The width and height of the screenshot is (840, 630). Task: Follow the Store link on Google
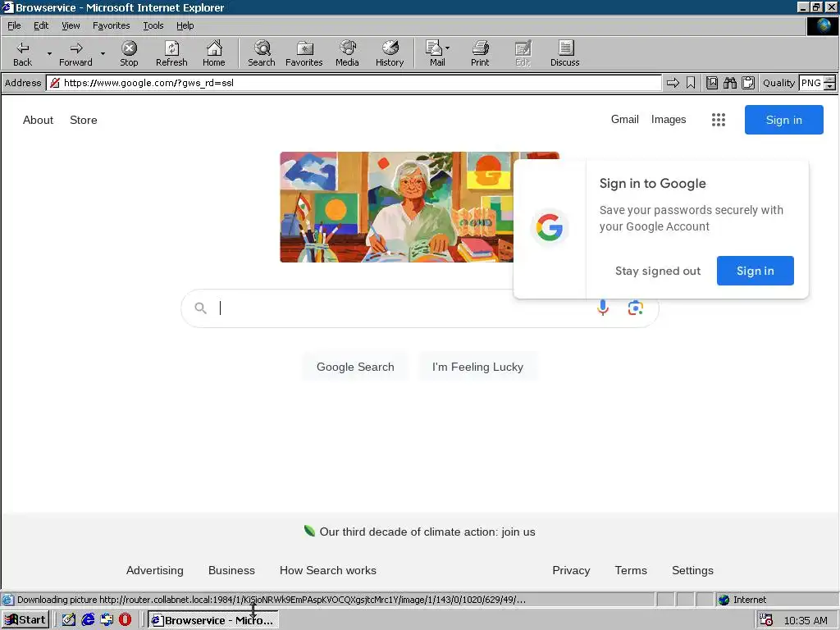click(84, 120)
